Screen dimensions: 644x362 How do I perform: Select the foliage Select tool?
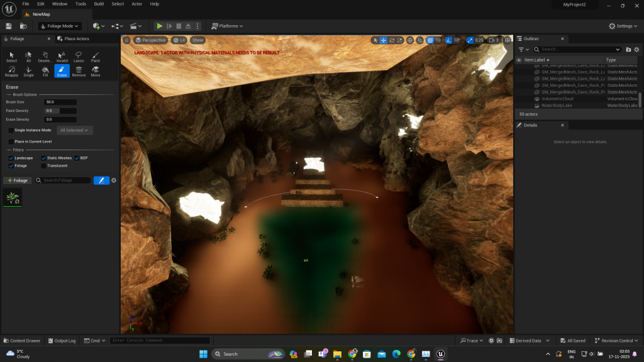pos(11,57)
